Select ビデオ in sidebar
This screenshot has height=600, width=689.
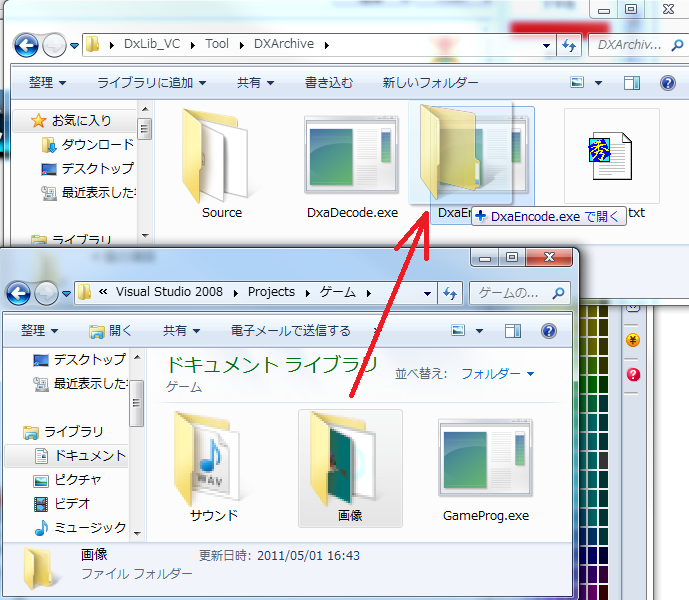pyautogui.click(x=62, y=503)
